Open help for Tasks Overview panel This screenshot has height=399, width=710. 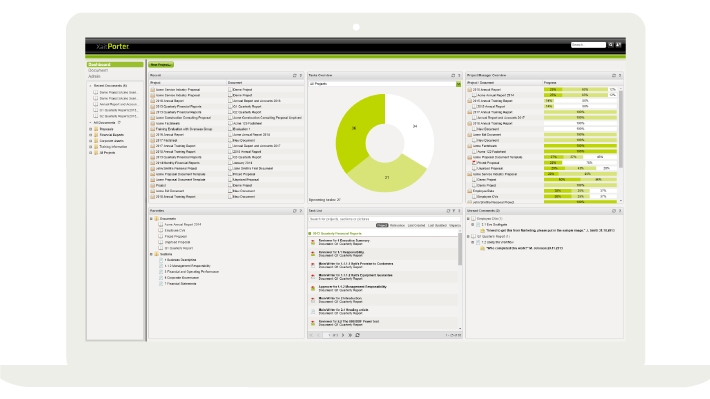(459, 76)
